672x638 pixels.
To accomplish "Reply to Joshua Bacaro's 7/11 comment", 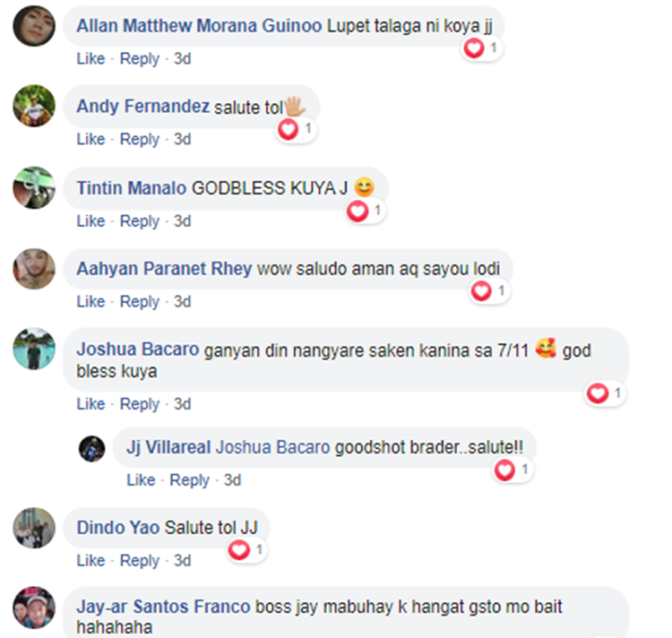I will tap(139, 404).
